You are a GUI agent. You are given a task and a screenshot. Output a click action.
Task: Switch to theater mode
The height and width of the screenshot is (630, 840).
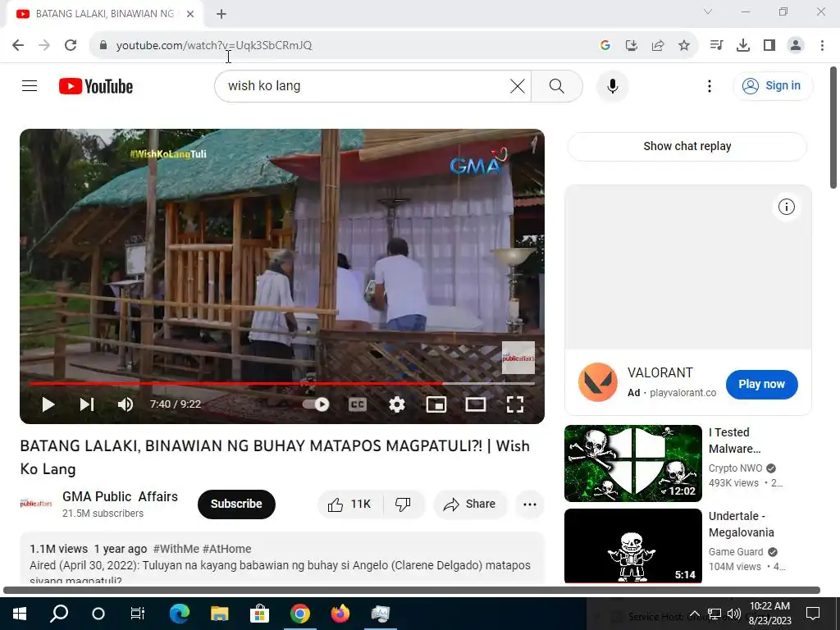tap(475, 404)
